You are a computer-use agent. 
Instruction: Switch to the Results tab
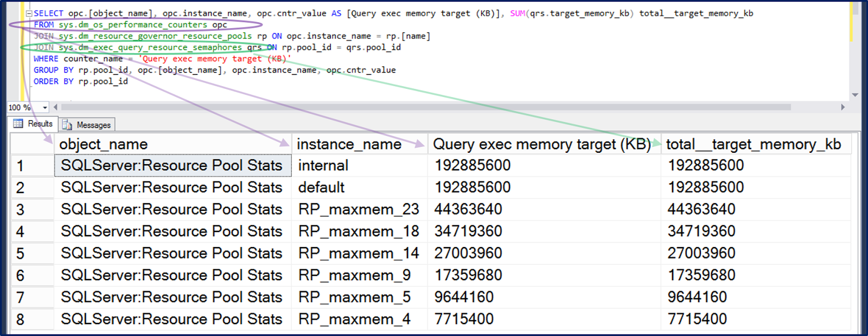tap(33, 124)
